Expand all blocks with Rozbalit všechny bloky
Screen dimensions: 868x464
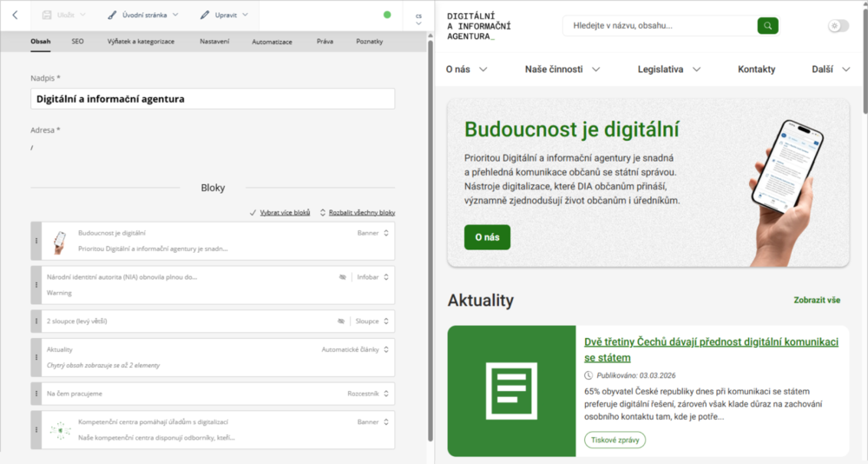tap(358, 212)
